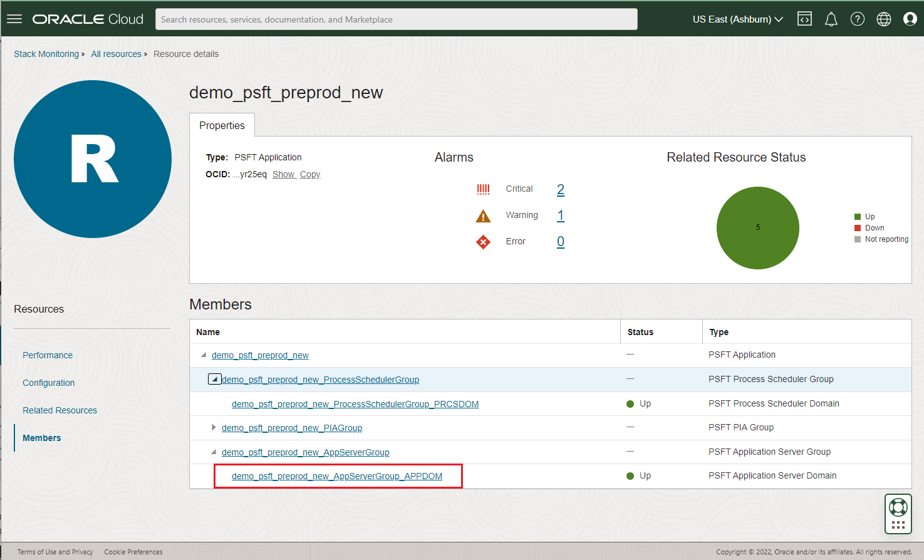Switch to the Properties tab
This screenshot has width=924, height=560.
222,125
